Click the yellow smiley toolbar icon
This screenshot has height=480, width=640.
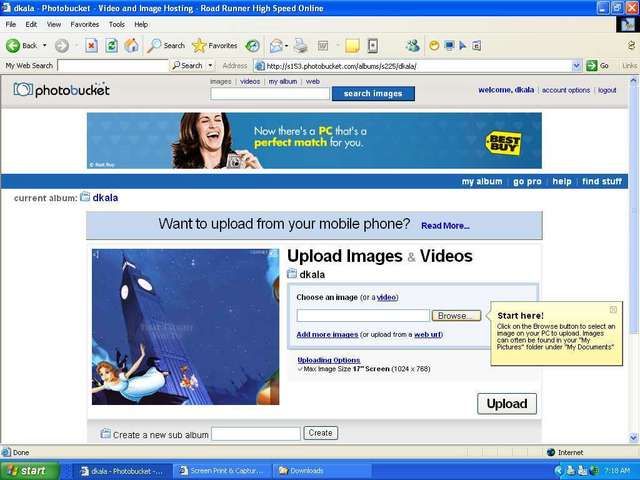coord(434,45)
